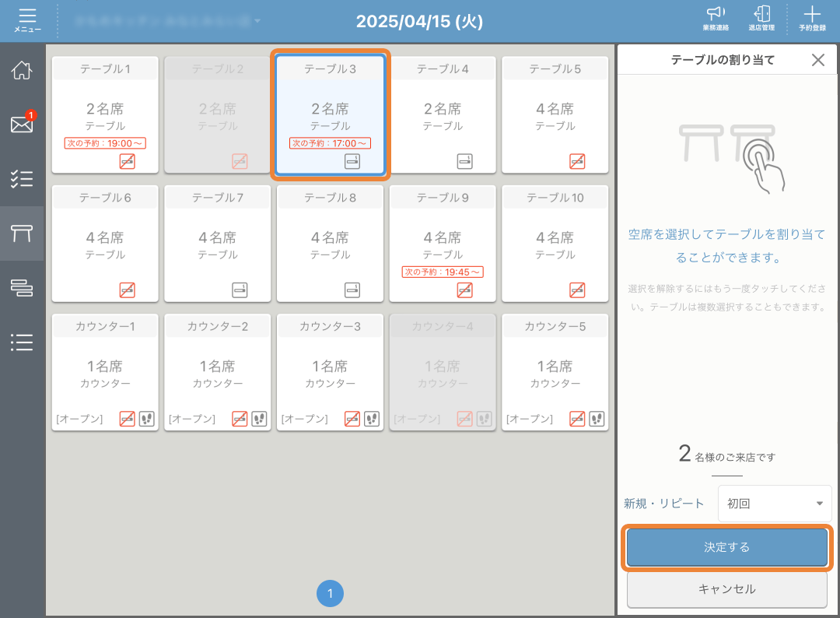
Task: Confirm with 決定する button
Action: pyautogui.click(x=727, y=547)
